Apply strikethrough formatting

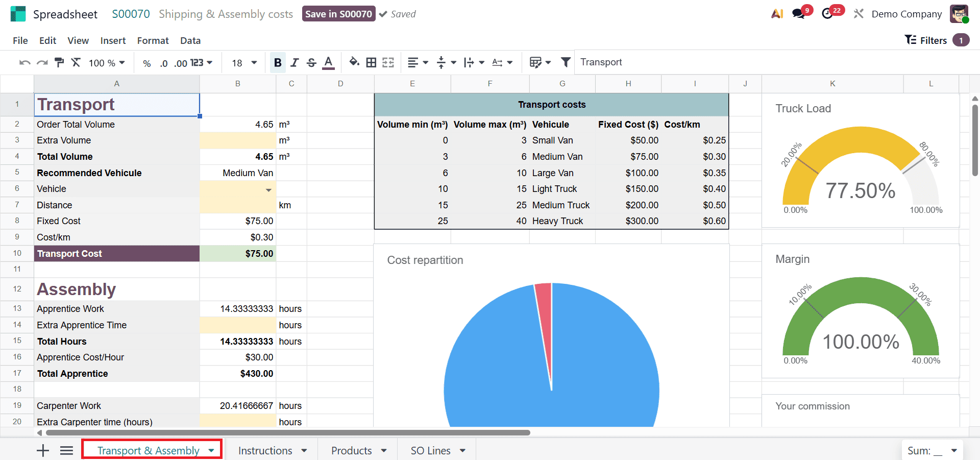[x=311, y=62]
